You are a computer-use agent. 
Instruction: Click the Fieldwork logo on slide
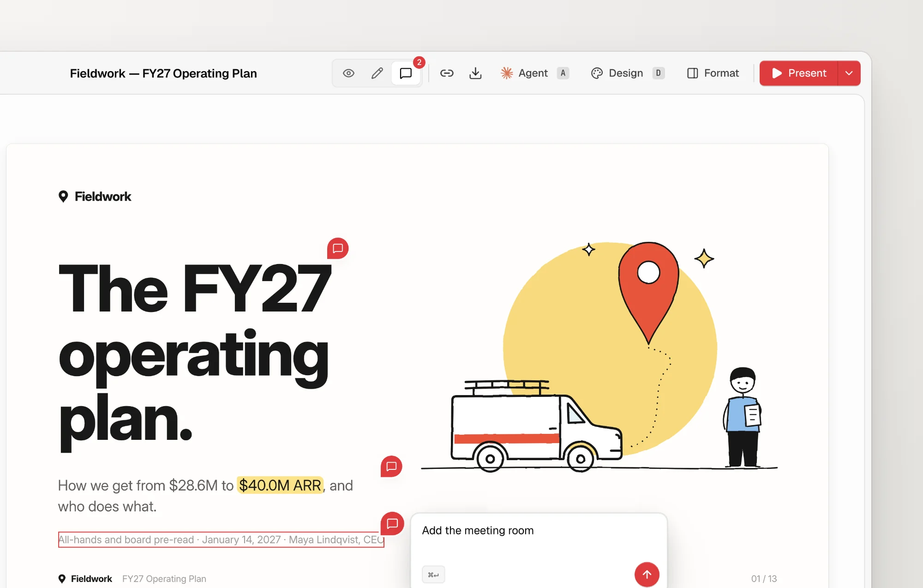95,197
